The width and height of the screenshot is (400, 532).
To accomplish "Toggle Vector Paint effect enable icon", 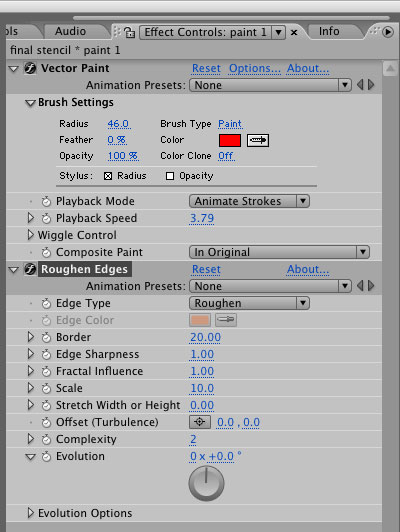I will coord(30,69).
